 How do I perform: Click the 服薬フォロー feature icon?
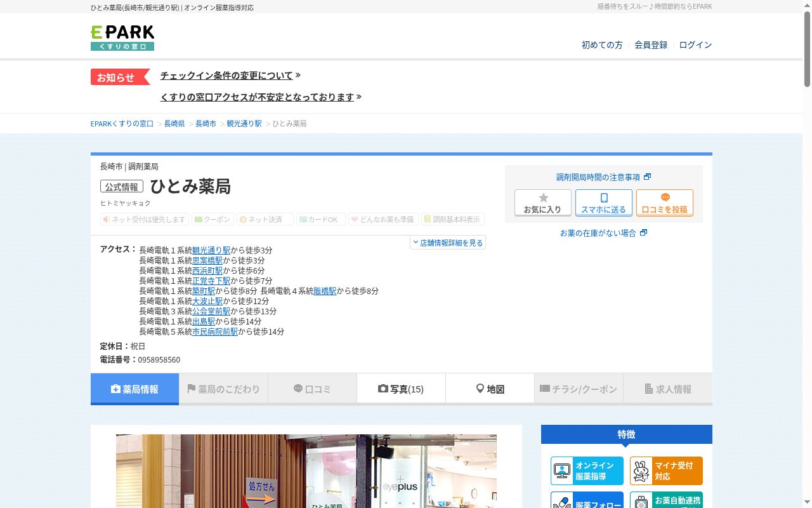click(587, 500)
